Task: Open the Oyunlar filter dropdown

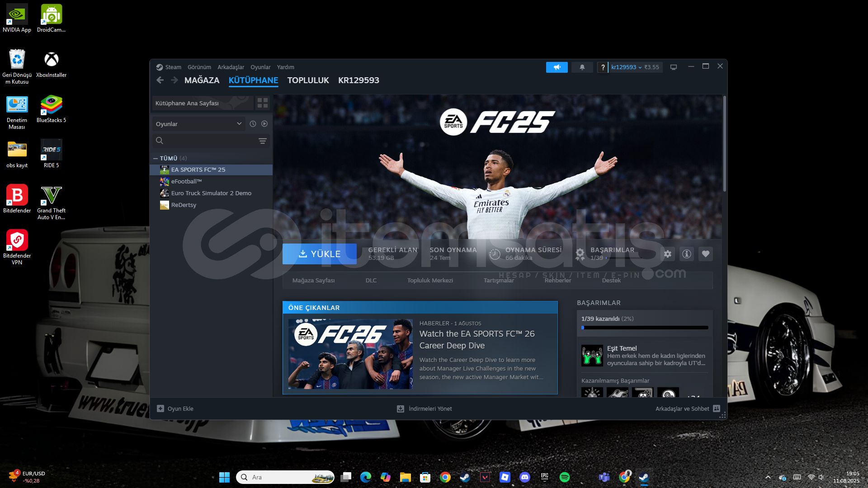Action: 198,124
